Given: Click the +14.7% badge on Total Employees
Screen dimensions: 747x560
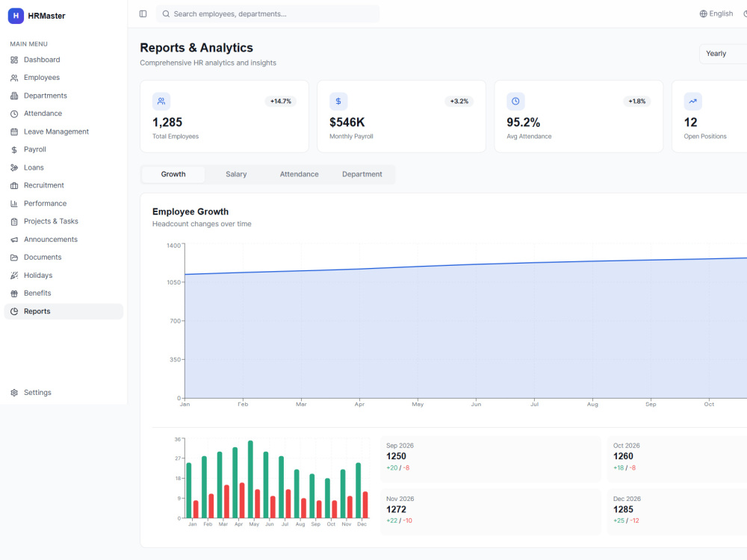Looking at the screenshot, I should (281, 102).
